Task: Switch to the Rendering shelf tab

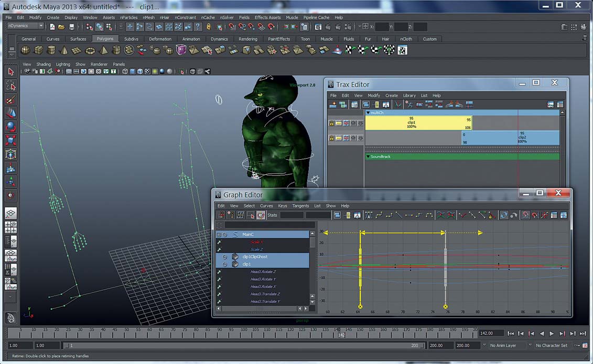Action: click(247, 39)
